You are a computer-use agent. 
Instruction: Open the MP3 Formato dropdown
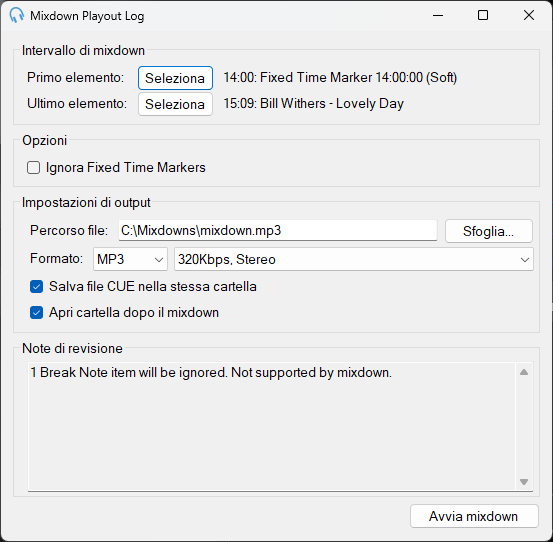(130, 260)
